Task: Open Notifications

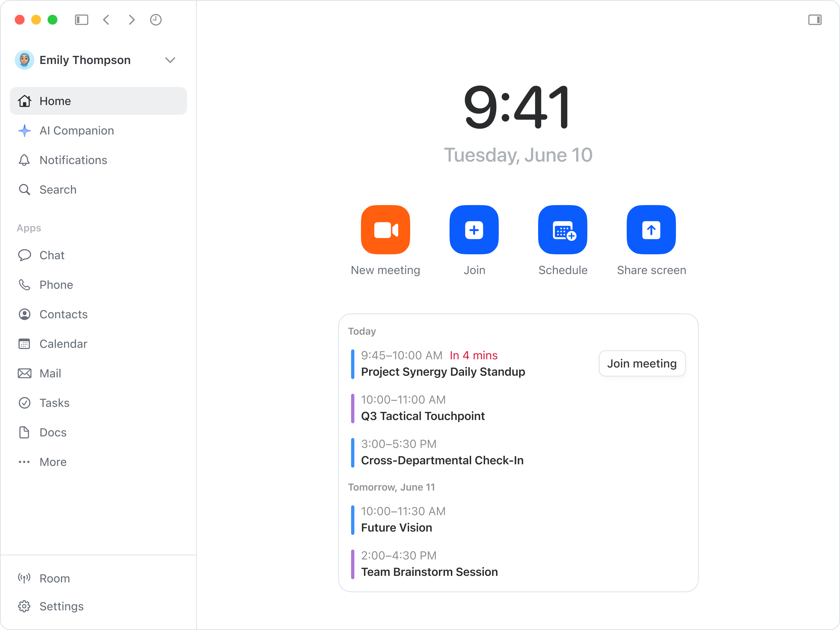Action: [x=73, y=160]
